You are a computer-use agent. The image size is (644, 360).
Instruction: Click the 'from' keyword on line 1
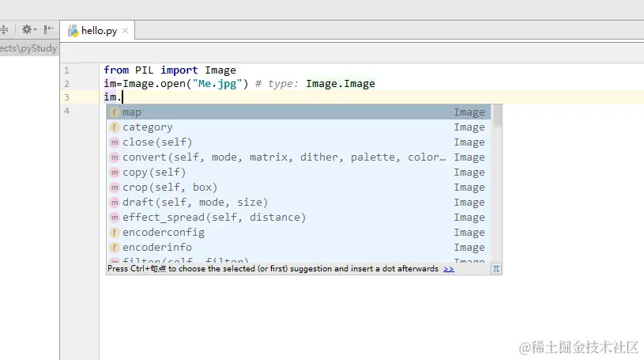[x=116, y=70]
